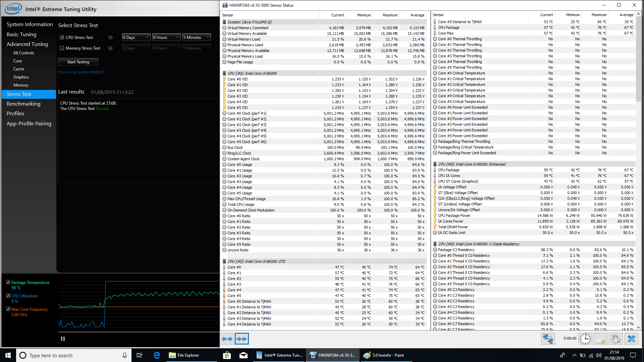Click the Windows search box
The height and width of the screenshot is (362, 644).
click(x=73, y=355)
